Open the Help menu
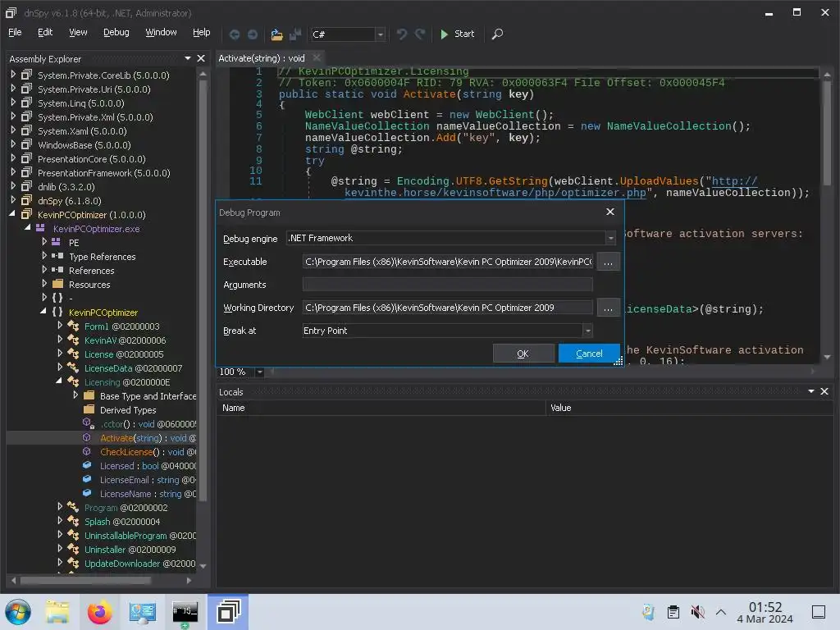The width and height of the screenshot is (840, 630). pos(202,33)
